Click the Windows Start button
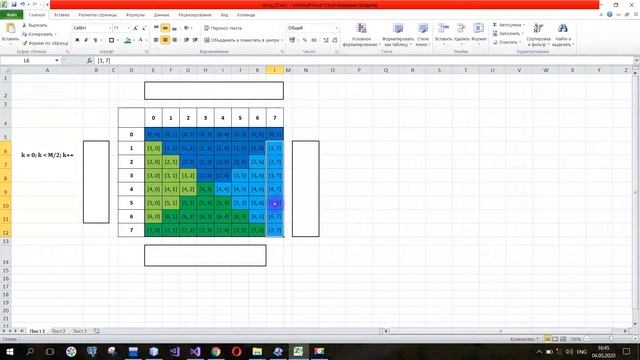The height and width of the screenshot is (360, 640). (9, 351)
